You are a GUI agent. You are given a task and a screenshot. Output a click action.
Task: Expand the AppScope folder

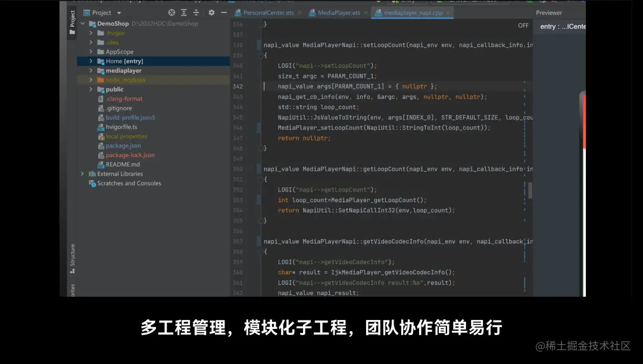click(x=91, y=52)
